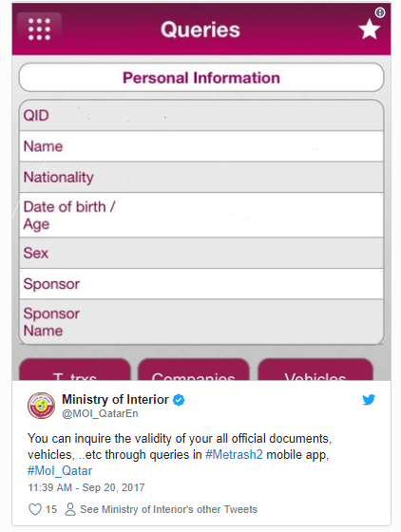Click the verified badge checkmark

pyautogui.click(x=179, y=400)
